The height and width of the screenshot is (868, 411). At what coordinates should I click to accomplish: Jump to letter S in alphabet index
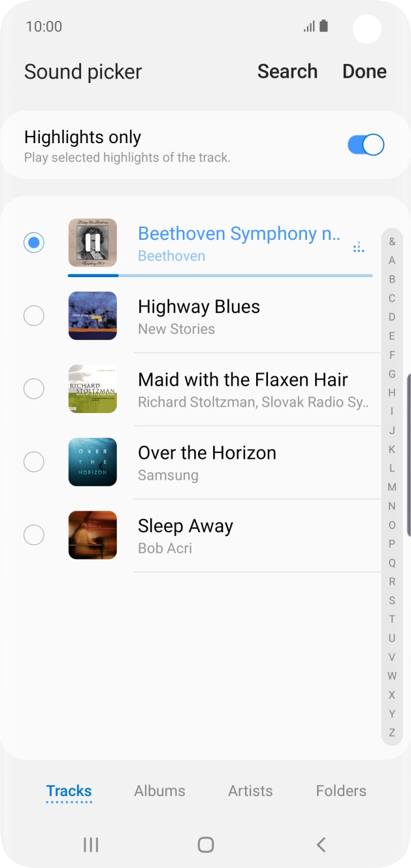[392, 600]
